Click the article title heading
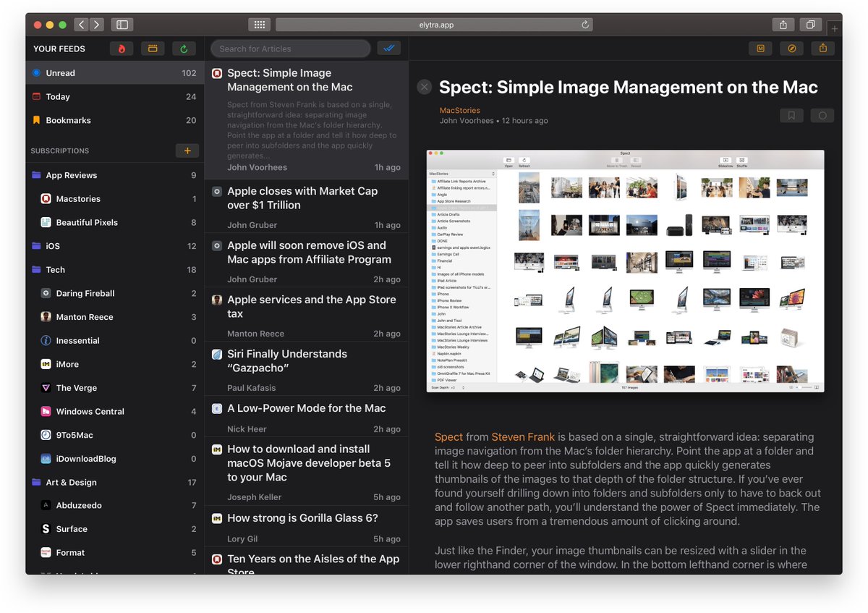Viewport: 868px width, 613px height. (628, 88)
